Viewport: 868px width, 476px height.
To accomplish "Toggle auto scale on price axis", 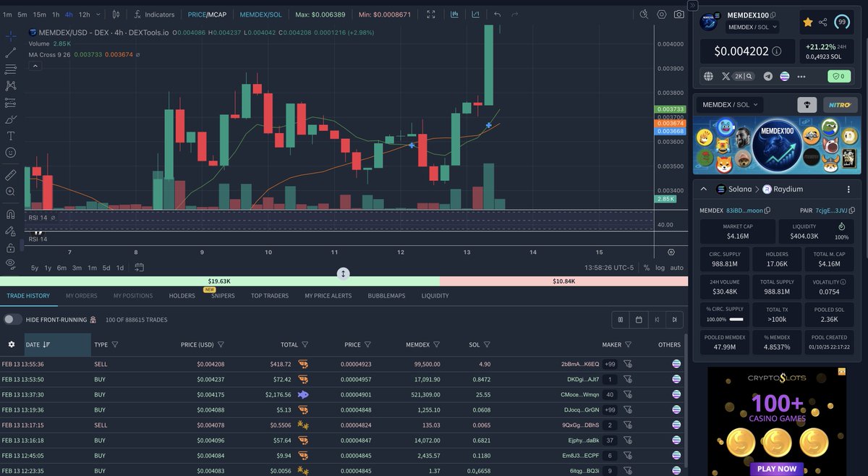I will 676,268.
